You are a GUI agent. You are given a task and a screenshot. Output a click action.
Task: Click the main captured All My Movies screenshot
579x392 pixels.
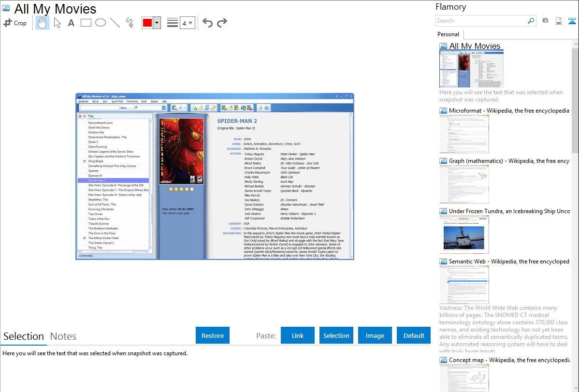215,176
